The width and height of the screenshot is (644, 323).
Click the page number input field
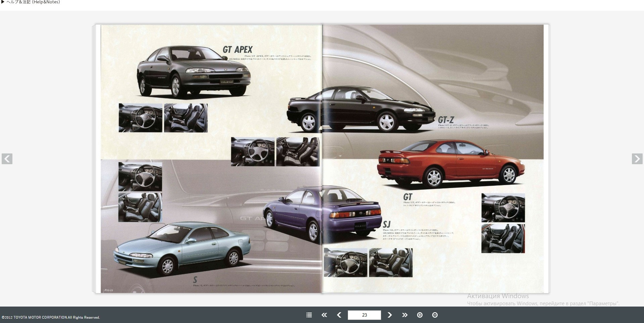point(364,315)
